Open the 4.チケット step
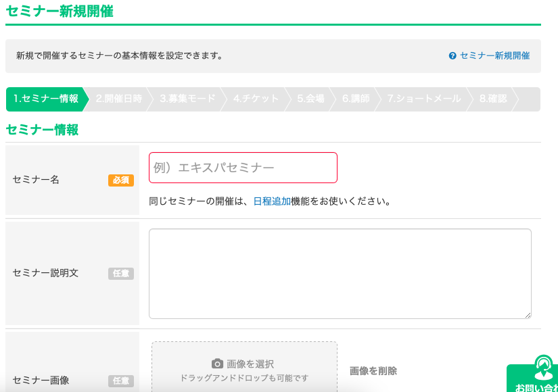This screenshot has width=558, height=392. (256, 99)
